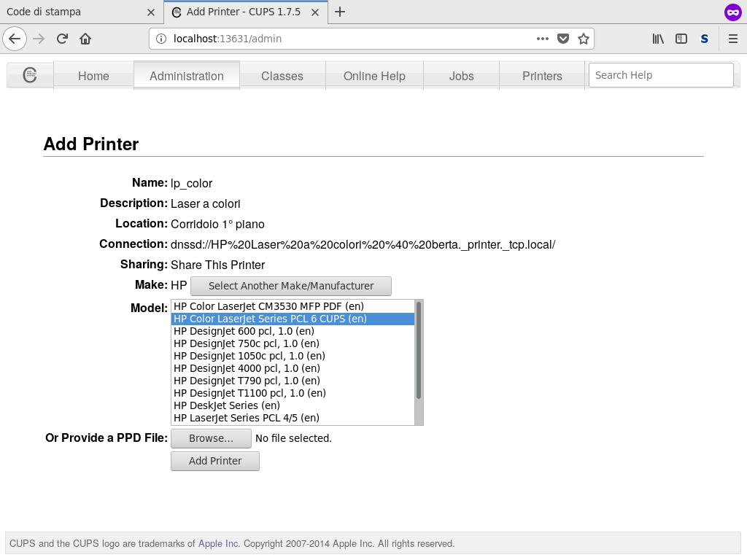Close the Add Printer - CUPS tab
747x560 pixels.
[315, 12]
